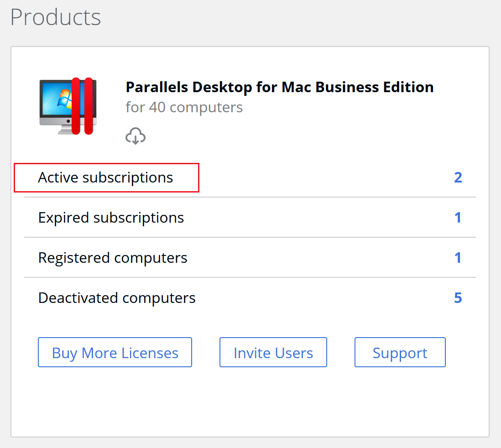501x448 pixels.
Task: Click the left red bar of Parallels logo
Action: (x=76, y=106)
